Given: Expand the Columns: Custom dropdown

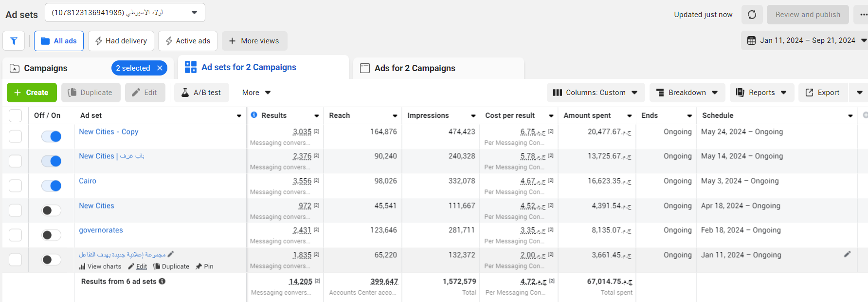Looking at the screenshot, I should click(x=596, y=93).
